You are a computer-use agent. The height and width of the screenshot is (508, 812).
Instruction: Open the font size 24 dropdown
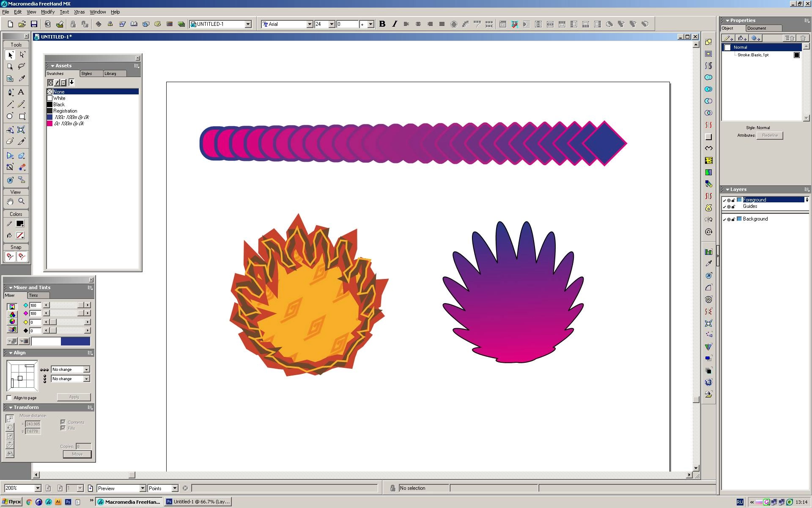[332, 24]
